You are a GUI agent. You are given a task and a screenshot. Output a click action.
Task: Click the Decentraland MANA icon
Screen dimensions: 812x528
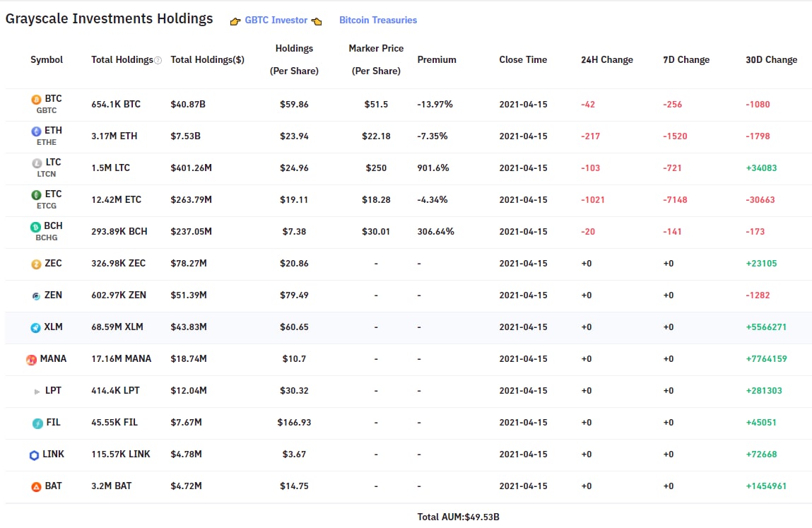pos(32,360)
